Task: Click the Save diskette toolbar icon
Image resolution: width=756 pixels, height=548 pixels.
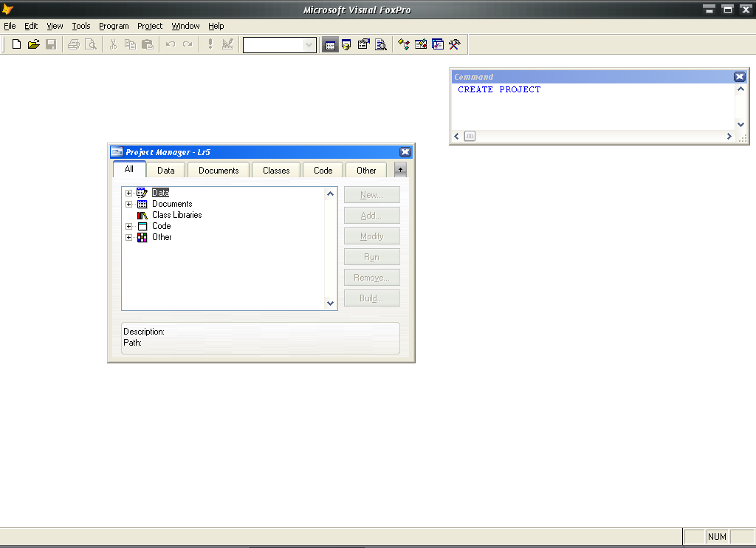Action: click(51, 44)
